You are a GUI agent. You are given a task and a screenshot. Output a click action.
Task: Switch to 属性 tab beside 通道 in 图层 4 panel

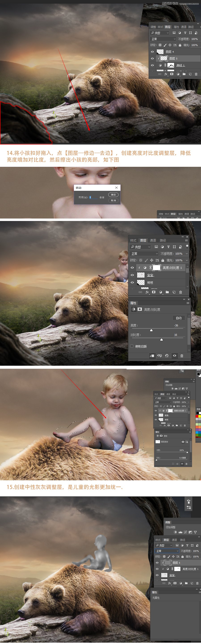tap(176, 27)
